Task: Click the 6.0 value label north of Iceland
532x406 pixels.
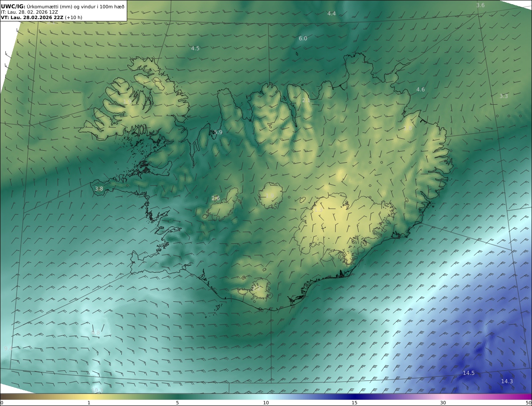Action: (x=303, y=39)
